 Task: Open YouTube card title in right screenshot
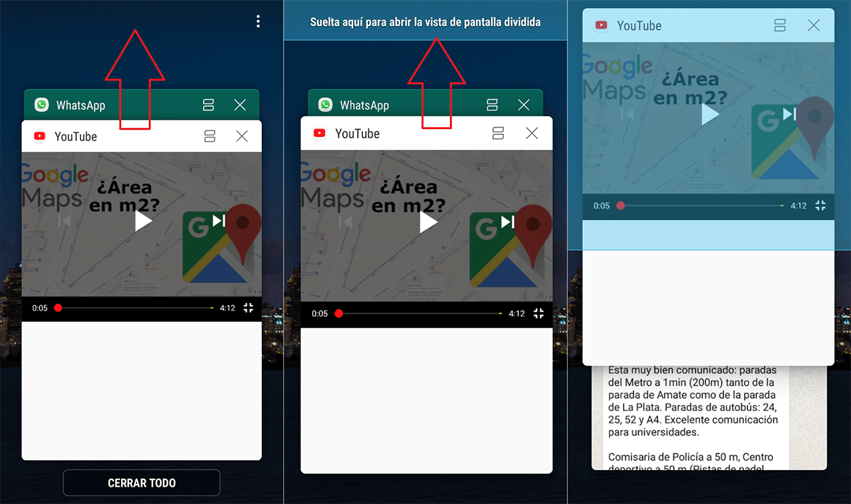(x=639, y=25)
